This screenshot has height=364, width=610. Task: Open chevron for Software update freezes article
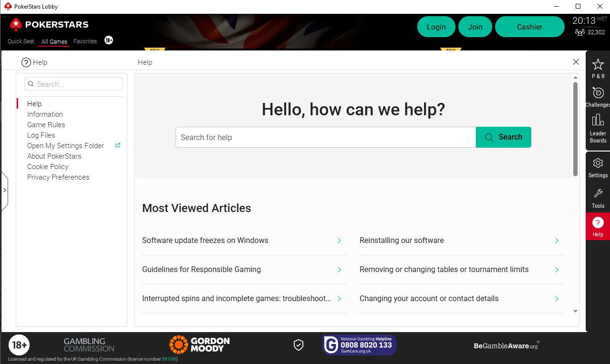click(x=339, y=241)
